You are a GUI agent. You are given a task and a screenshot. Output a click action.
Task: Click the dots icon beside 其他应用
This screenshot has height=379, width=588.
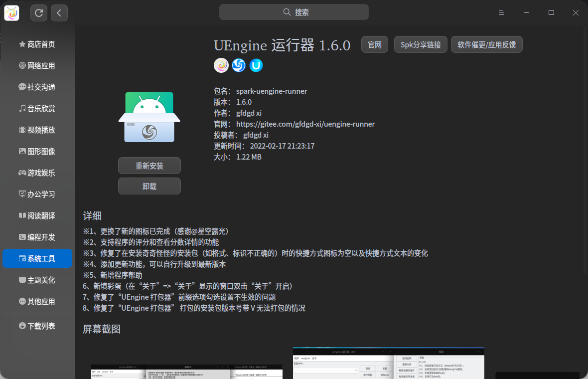(22, 301)
